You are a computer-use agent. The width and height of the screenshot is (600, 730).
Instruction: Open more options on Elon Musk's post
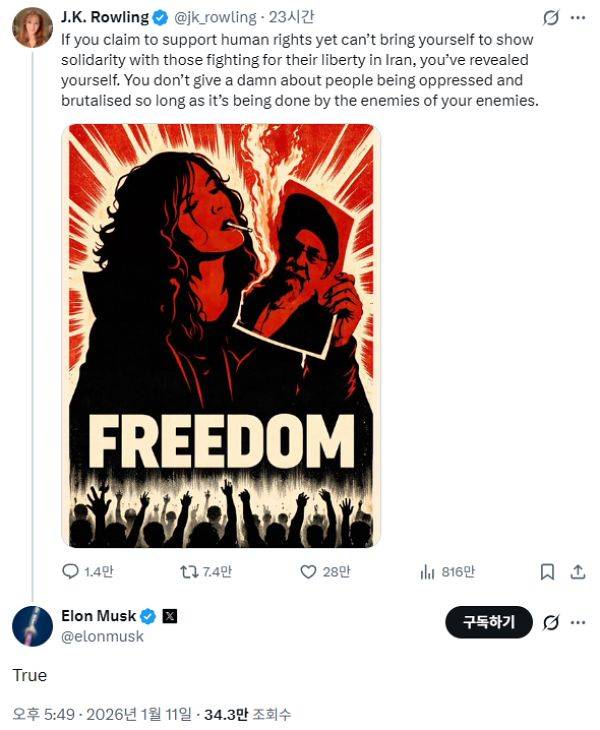point(578,623)
